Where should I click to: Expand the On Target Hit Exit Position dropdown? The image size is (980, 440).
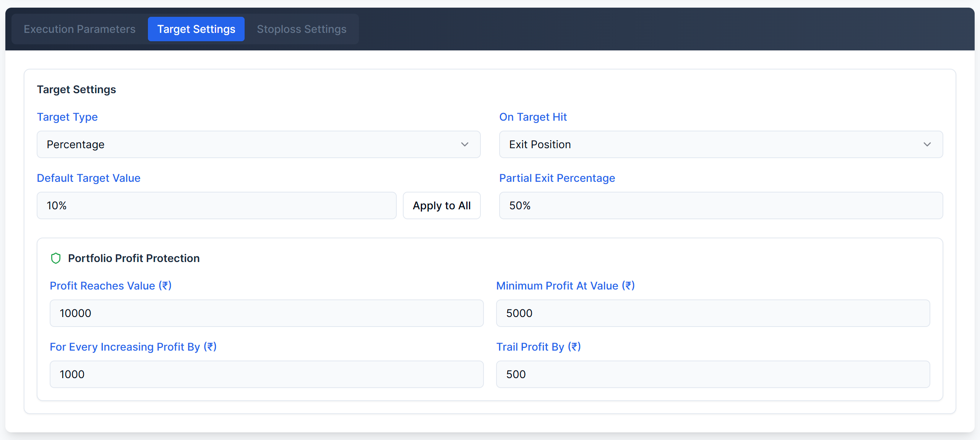(x=721, y=144)
